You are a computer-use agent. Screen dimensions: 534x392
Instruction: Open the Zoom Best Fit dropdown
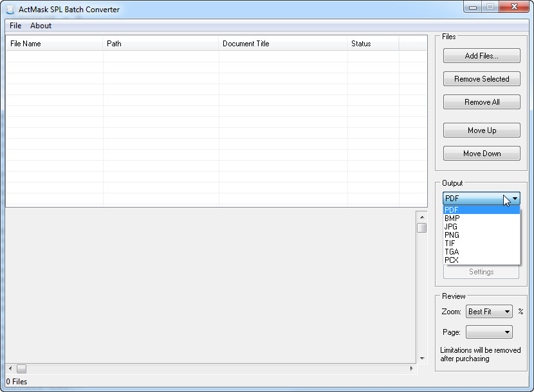coord(489,312)
